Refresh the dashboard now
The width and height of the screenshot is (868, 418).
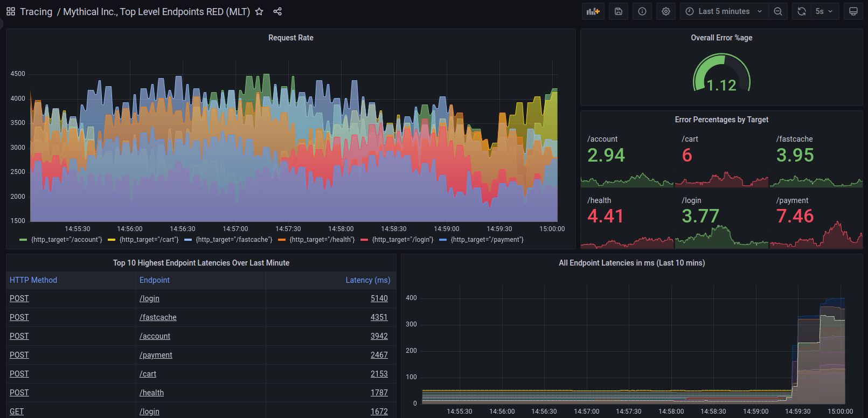coord(802,11)
